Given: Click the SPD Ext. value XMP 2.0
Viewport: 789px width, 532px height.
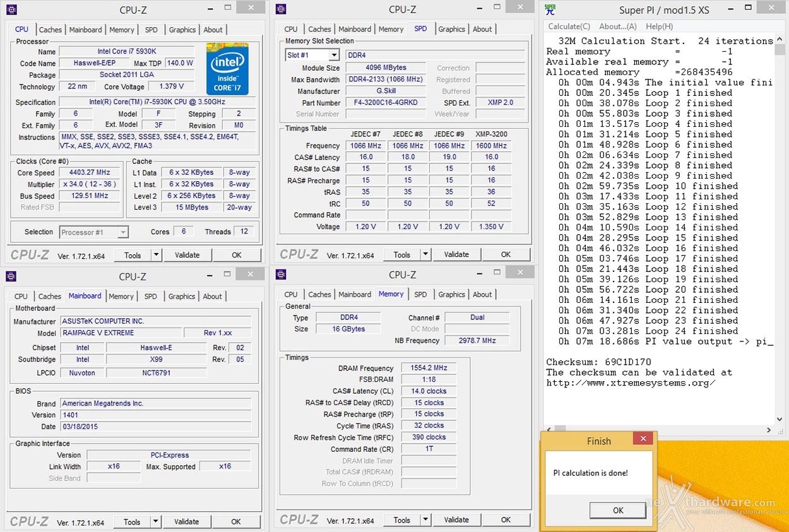Looking at the screenshot, I should 500,103.
